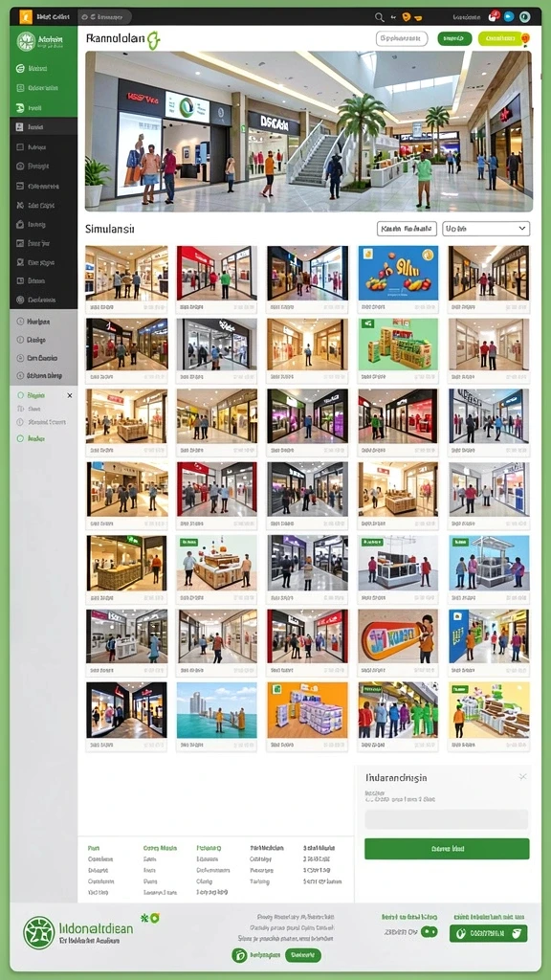Open the dropdown beside the Simulansi heading

[x=486, y=229]
